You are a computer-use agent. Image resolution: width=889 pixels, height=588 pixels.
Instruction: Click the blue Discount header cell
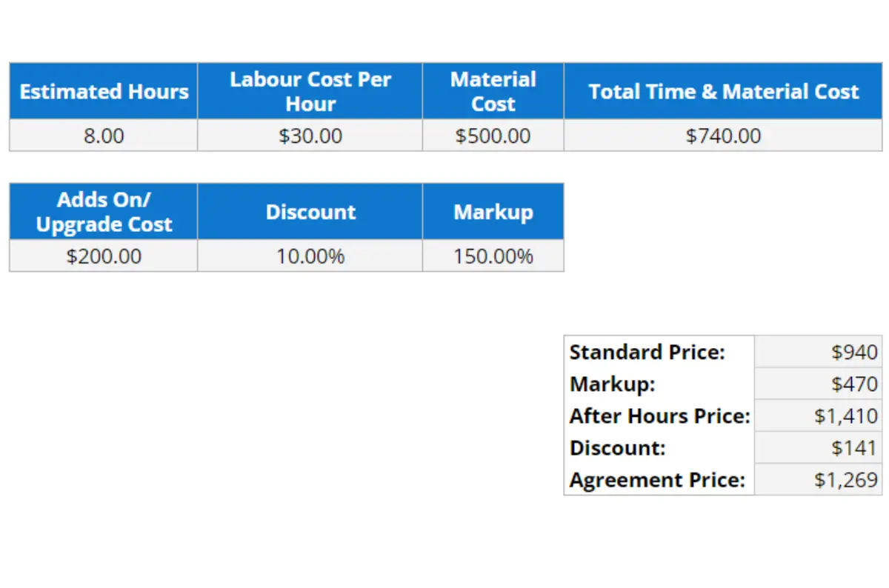[x=310, y=212]
